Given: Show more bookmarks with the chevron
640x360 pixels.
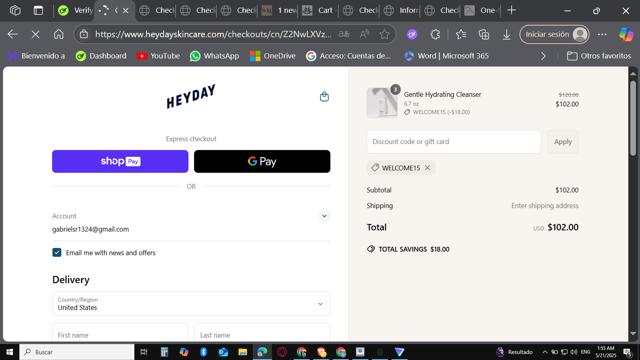Looking at the screenshot, I should [543, 56].
